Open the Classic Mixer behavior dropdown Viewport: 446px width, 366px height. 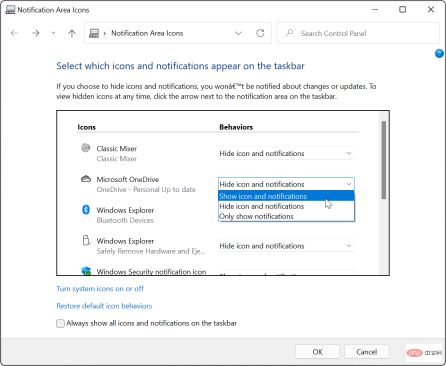tap(286, 153)
